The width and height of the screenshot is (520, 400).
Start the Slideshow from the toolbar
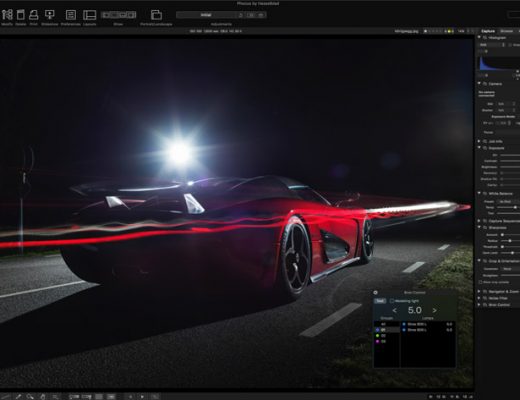pos(50,15)
